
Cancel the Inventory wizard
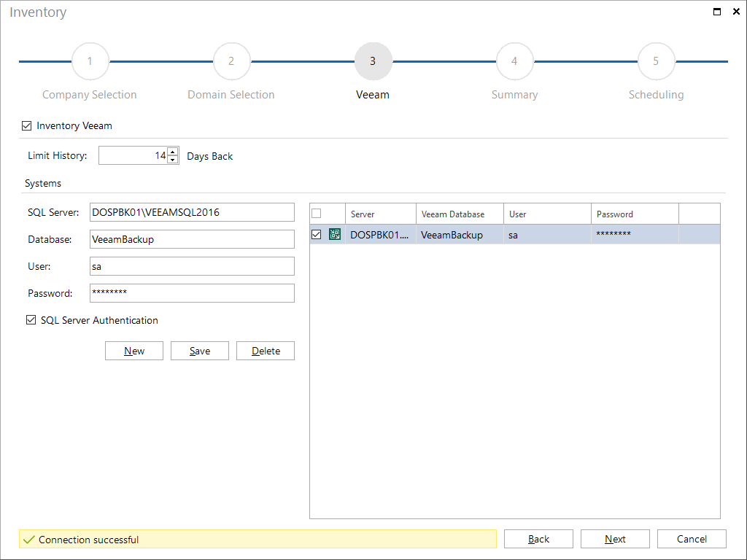click(x=692, y=539)
